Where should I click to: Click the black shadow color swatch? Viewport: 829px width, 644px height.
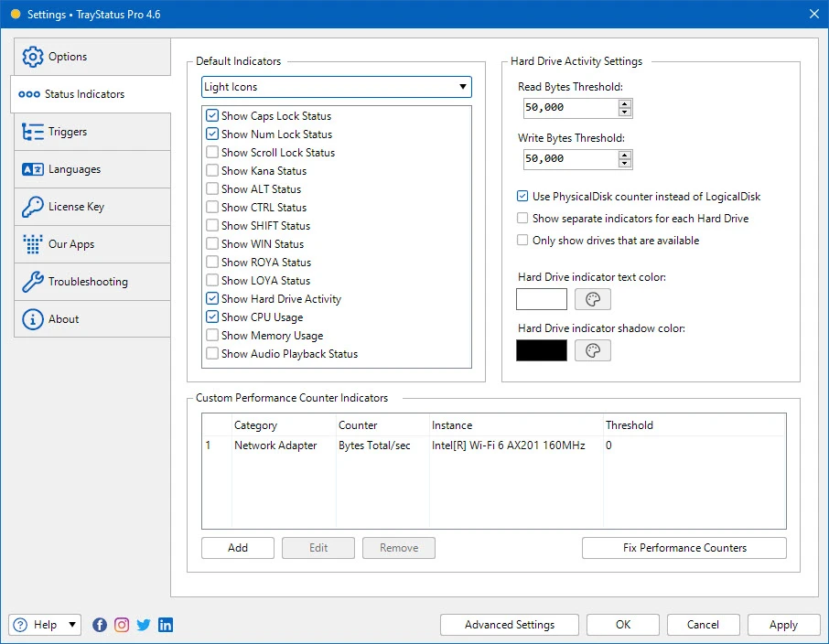(542, 350)
